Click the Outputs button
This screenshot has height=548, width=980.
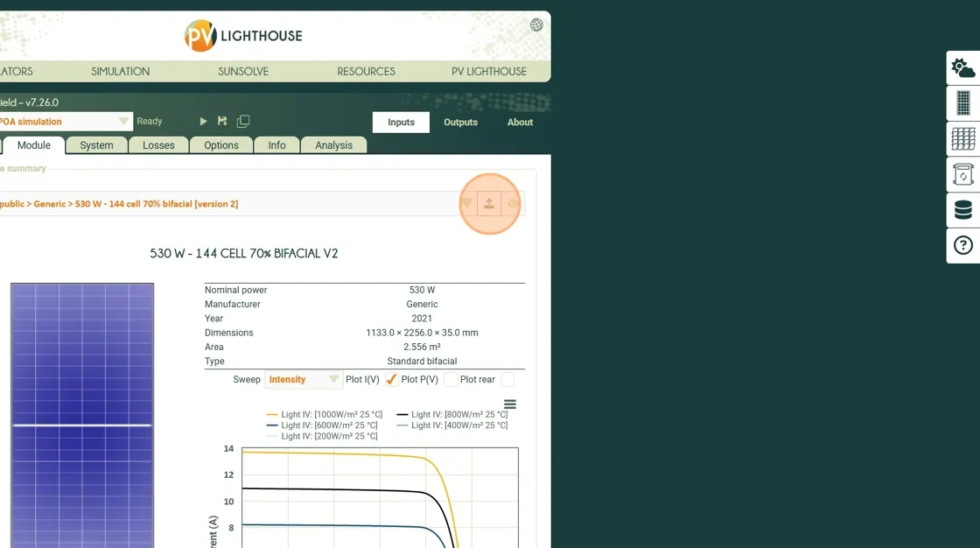tap(460, 123)
